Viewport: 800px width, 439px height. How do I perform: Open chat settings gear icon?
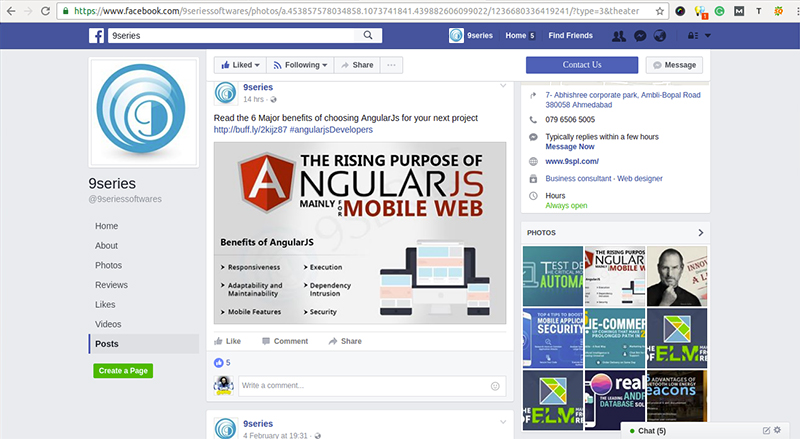click(777, 430)
